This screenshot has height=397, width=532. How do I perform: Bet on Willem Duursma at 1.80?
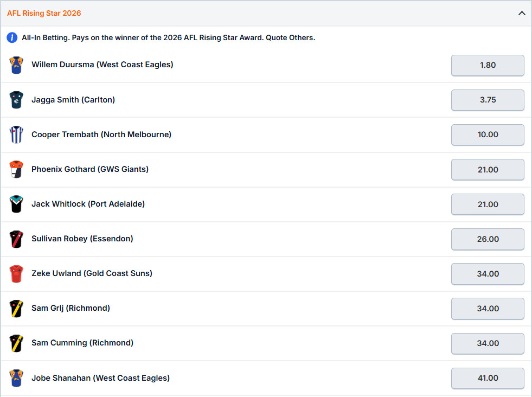click(488, 65)
